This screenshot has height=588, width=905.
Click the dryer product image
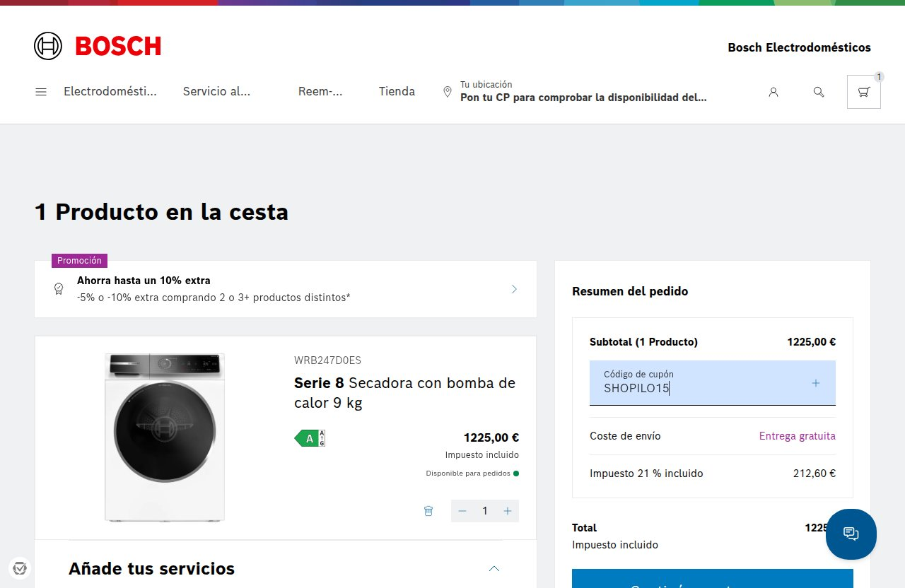165,437
